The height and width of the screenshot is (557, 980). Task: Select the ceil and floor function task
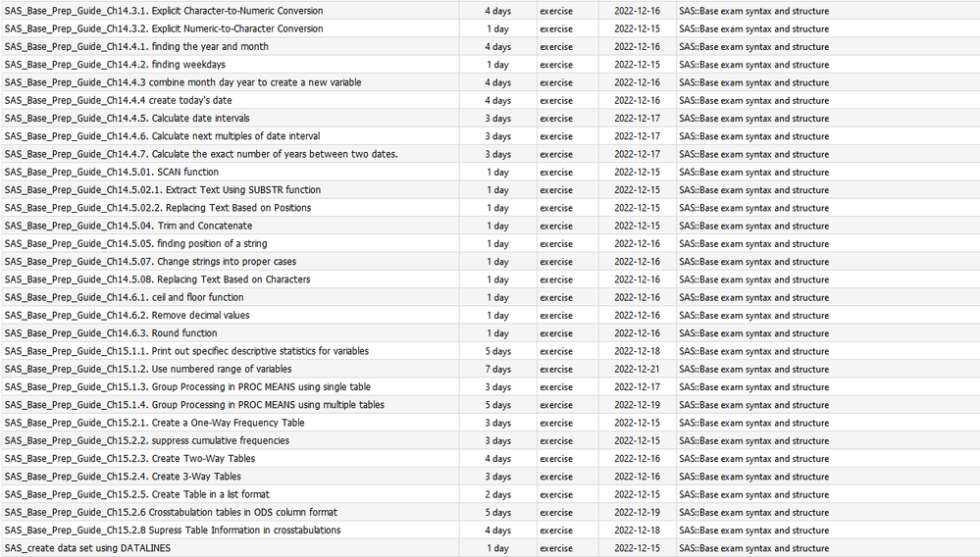tap(125, 297)
